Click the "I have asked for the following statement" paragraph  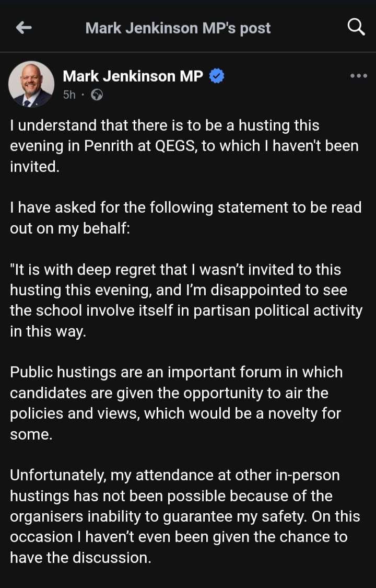click(x=185, y=207)
